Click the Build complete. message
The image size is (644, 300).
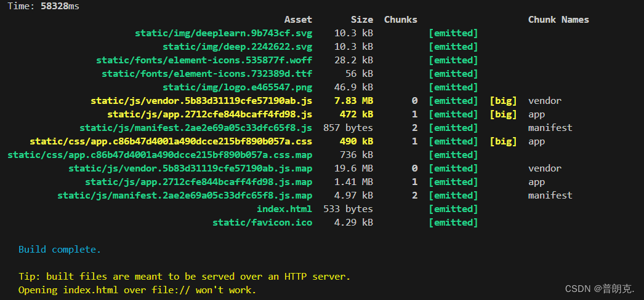coord(60,250)
